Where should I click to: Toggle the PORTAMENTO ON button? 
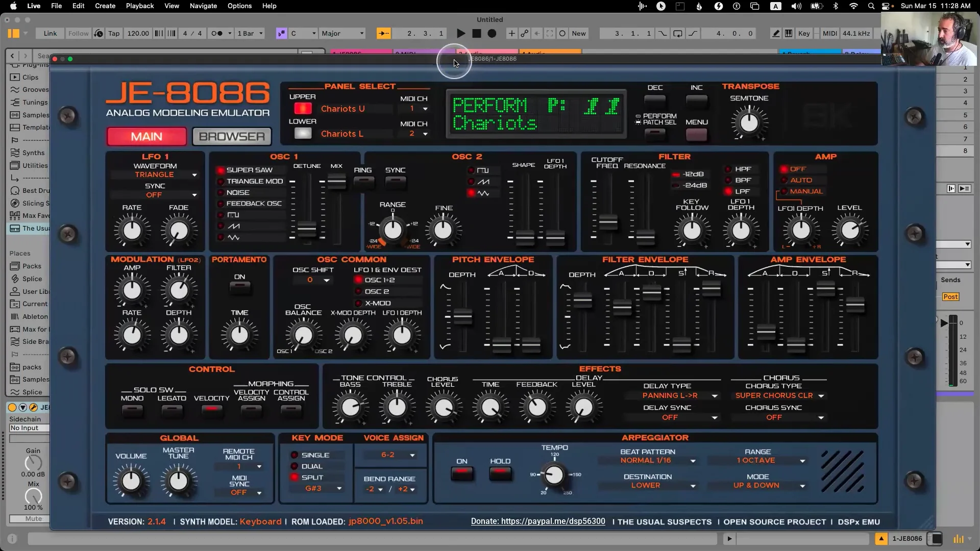240,288
